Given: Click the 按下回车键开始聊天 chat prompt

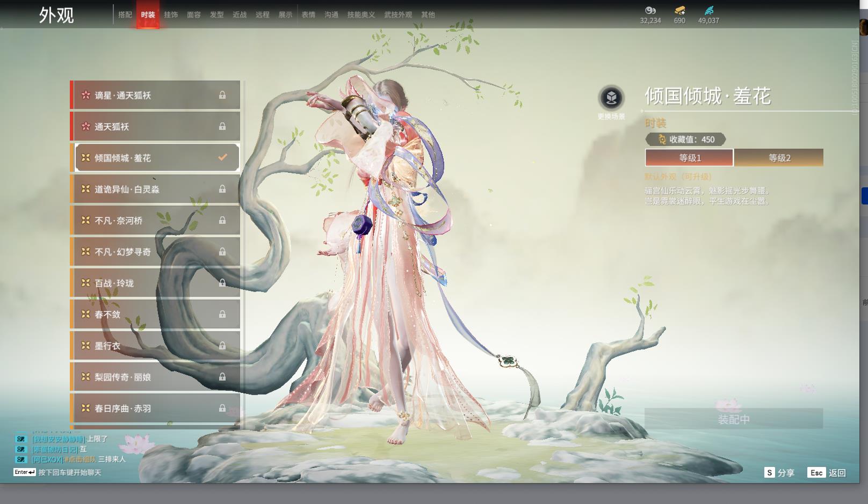Looking at the screenshot, I should 70,472.
